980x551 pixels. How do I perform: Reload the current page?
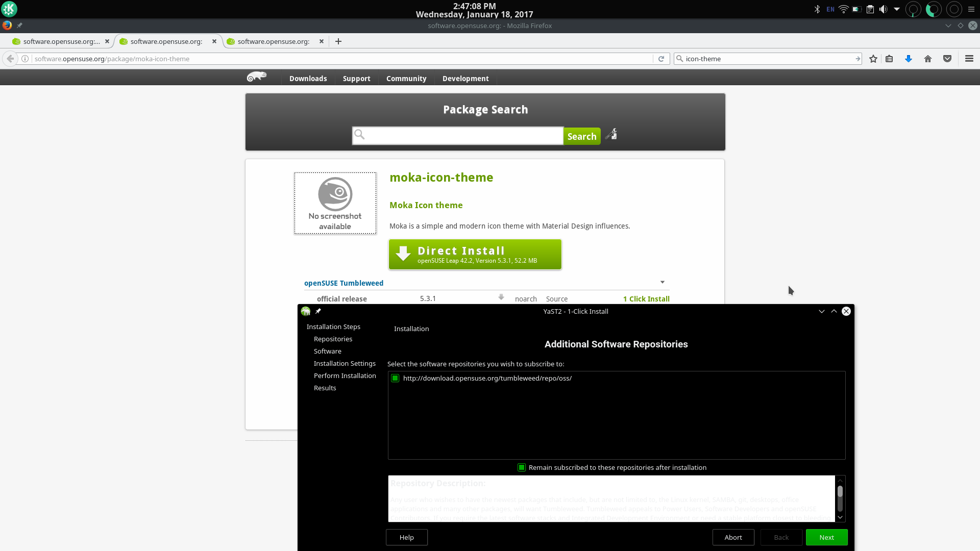pyautogui.click(x=661, y=59)
